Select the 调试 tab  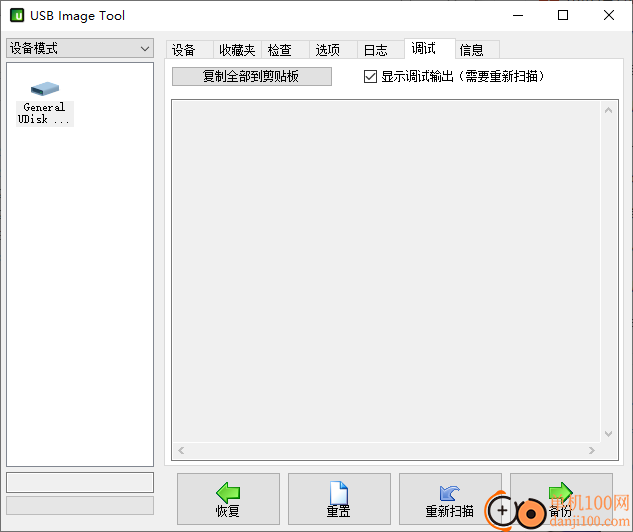point(430,49)
